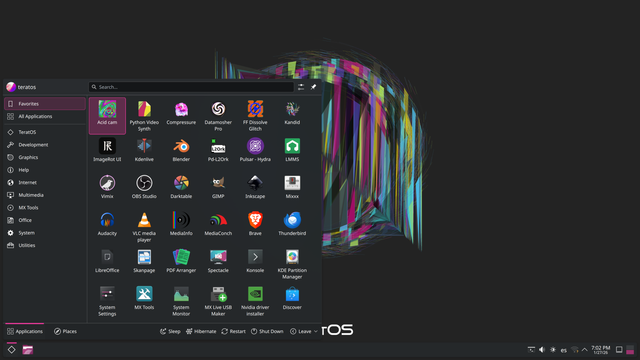Select the Favorites category
Image resolution: width=640 pixels, height=360 pixels.
pos(45,104)
